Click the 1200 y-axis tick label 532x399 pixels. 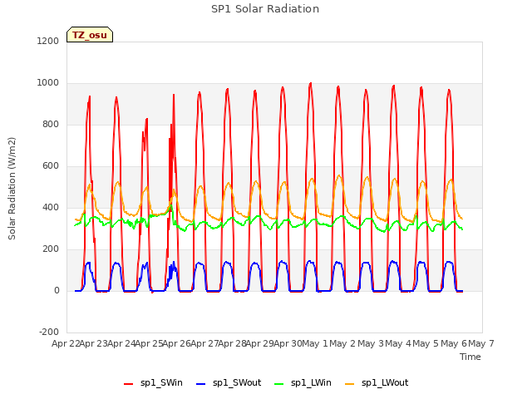coord(48,41)
